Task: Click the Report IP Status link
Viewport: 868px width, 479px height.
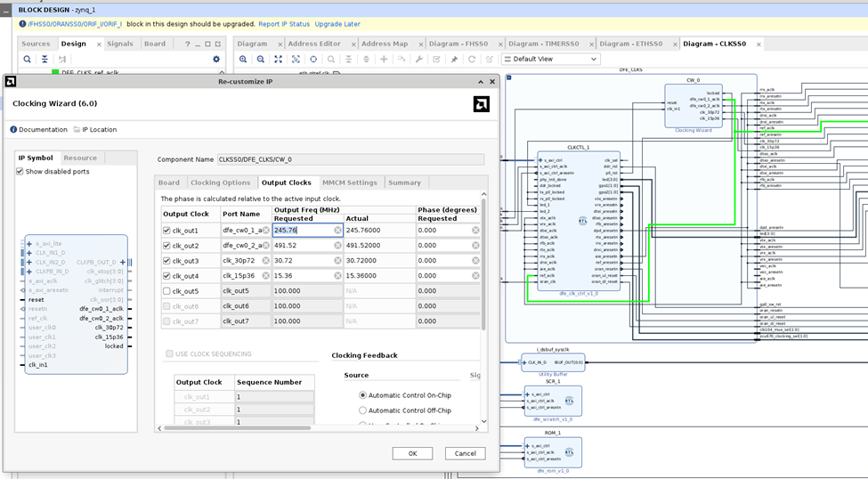Action: click(284, 24)
